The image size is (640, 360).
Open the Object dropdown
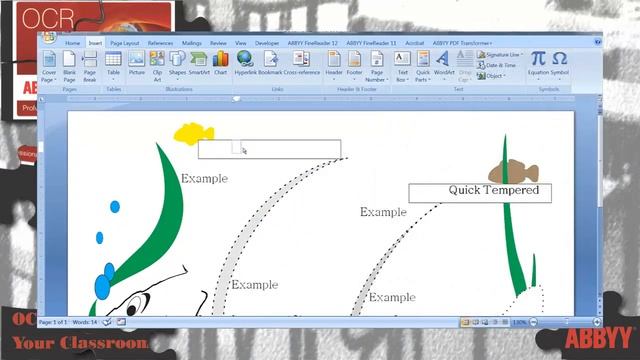point(491,76)
